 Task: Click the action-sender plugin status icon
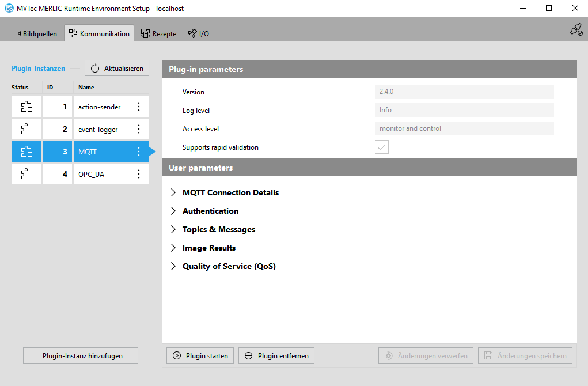26,107
